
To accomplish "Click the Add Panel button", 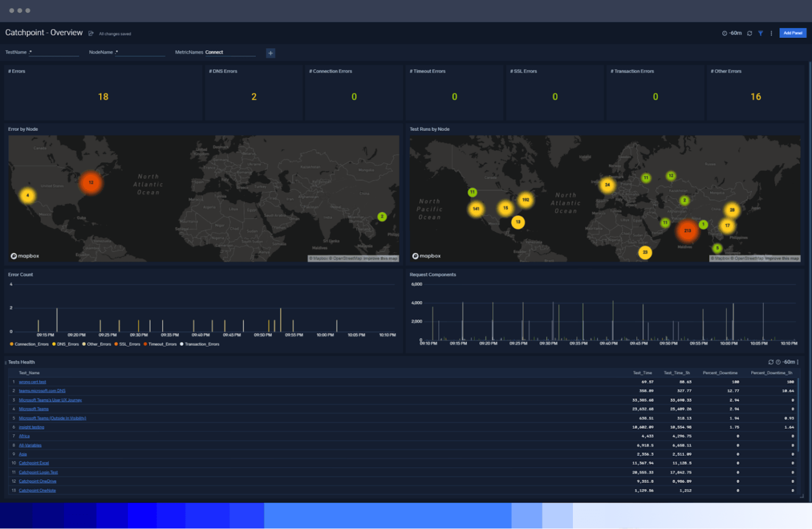I will (x=792, y=33).
